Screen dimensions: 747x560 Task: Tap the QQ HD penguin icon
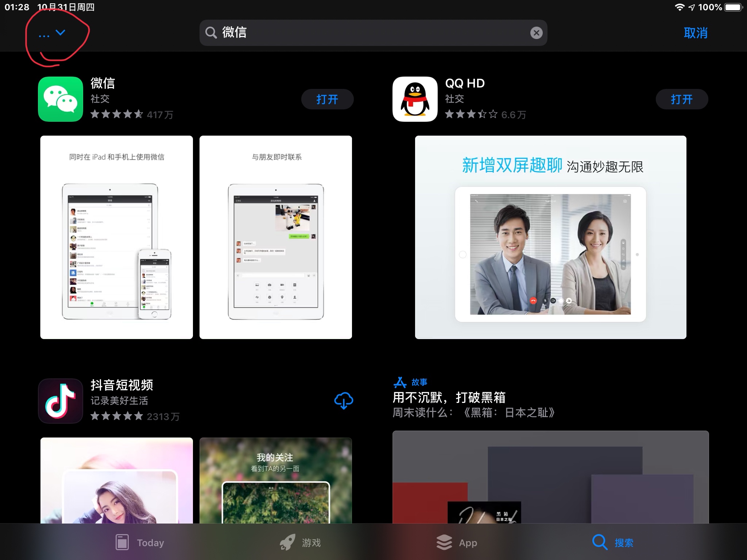coord(415,99)
